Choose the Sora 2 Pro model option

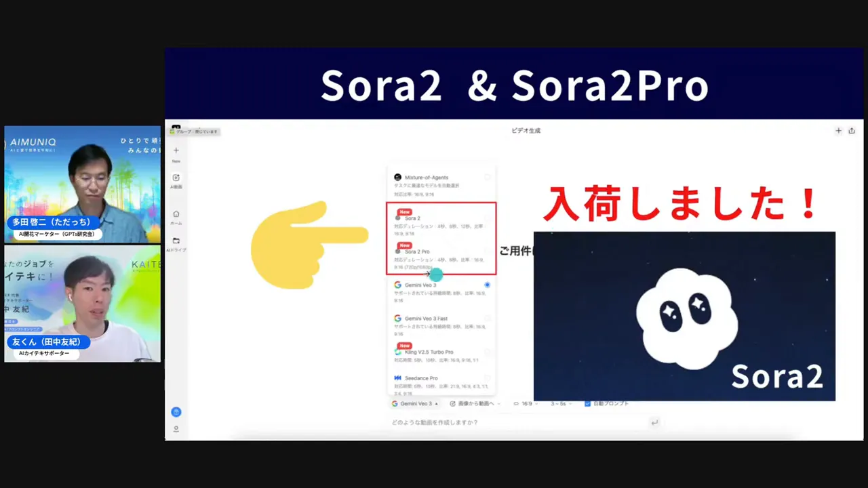(441, 256)
